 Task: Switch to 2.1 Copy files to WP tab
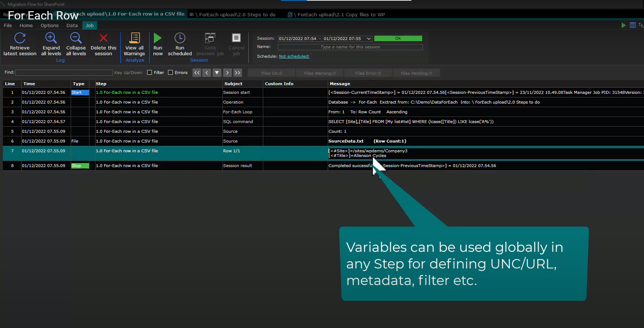336,14
